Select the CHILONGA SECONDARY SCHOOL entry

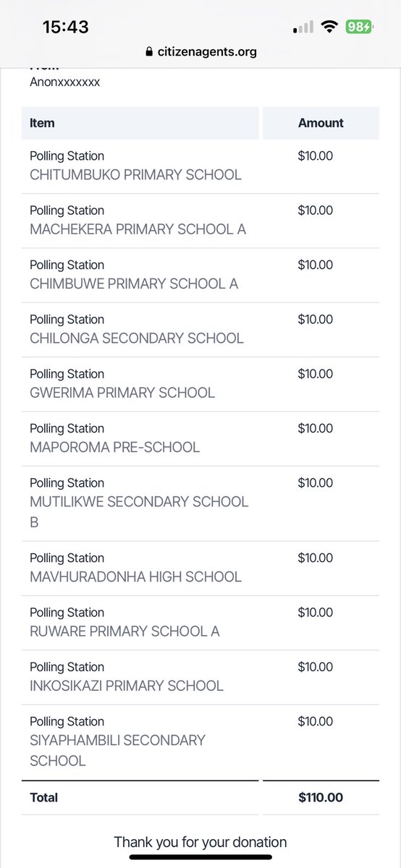pyautogui.click(x=200, y=330)
